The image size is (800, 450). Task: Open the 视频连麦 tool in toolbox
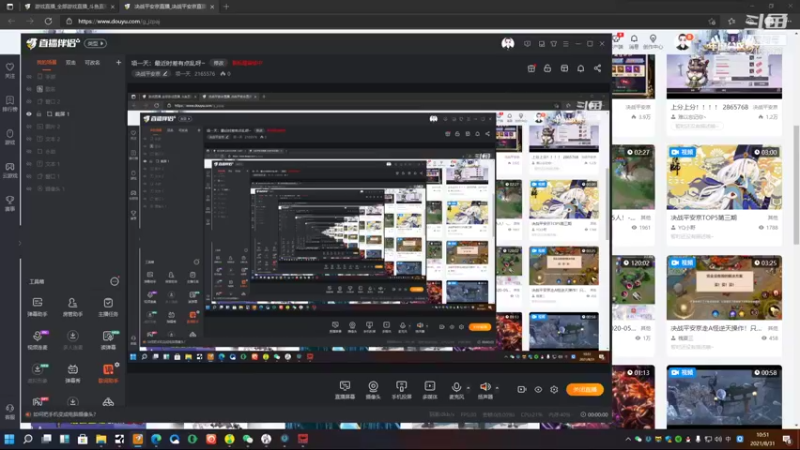[x=37, y=340]
